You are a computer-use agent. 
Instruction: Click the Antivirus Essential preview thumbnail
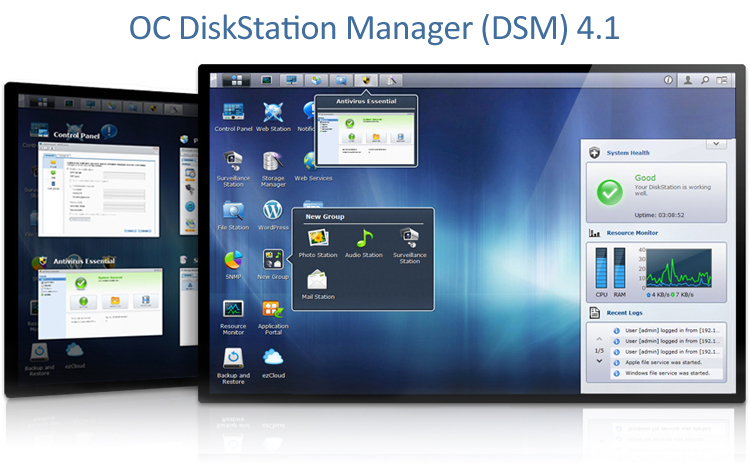click(366, 138)
